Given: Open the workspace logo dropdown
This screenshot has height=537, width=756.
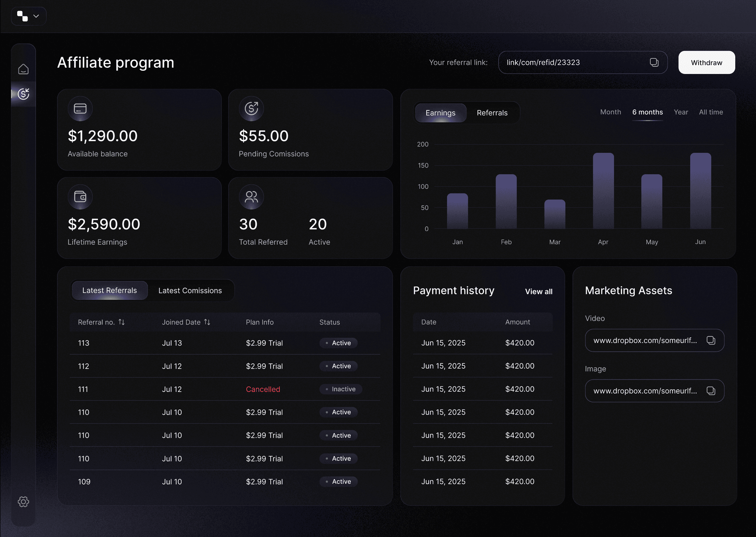Looking at the screenshot, I should 29,16.
